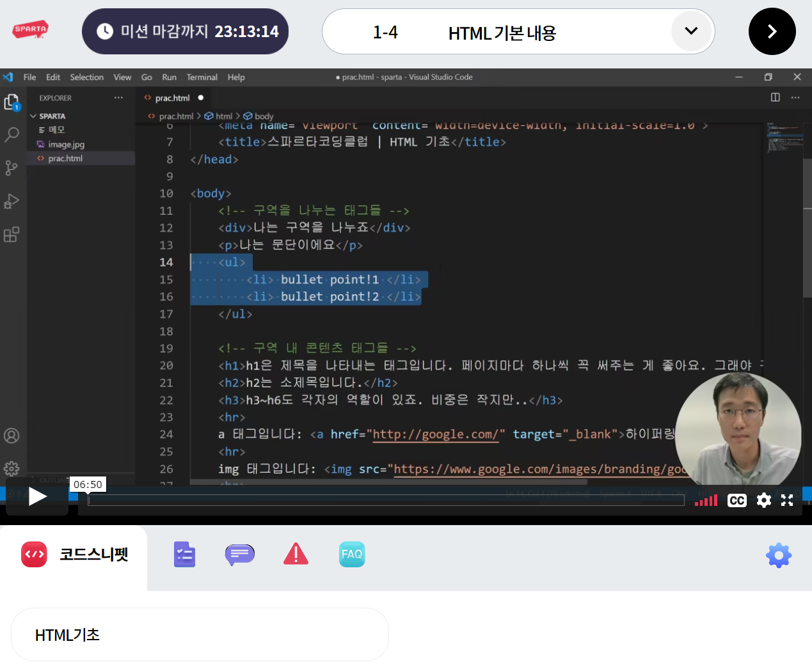Open VS Code Explorer icon

[x=12, y=102]
